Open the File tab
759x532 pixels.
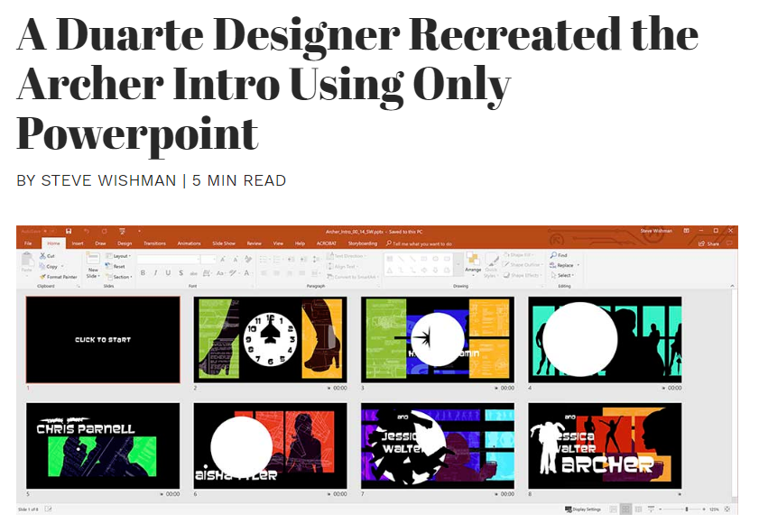tap(28, 243)
